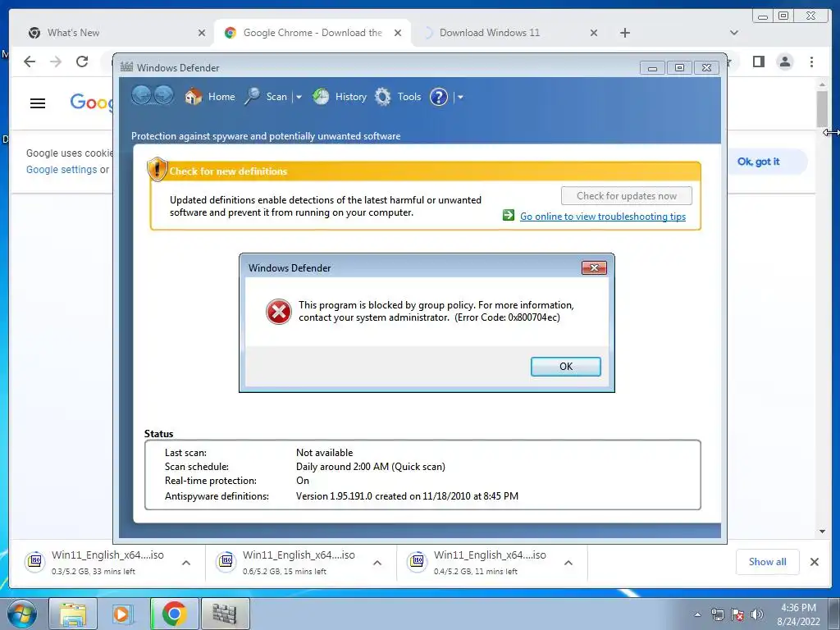Image resolution: width=840 pixels, height=630 pixels.
Task: Expand the Help options dropdown arrow
Action: pos(460,97)
